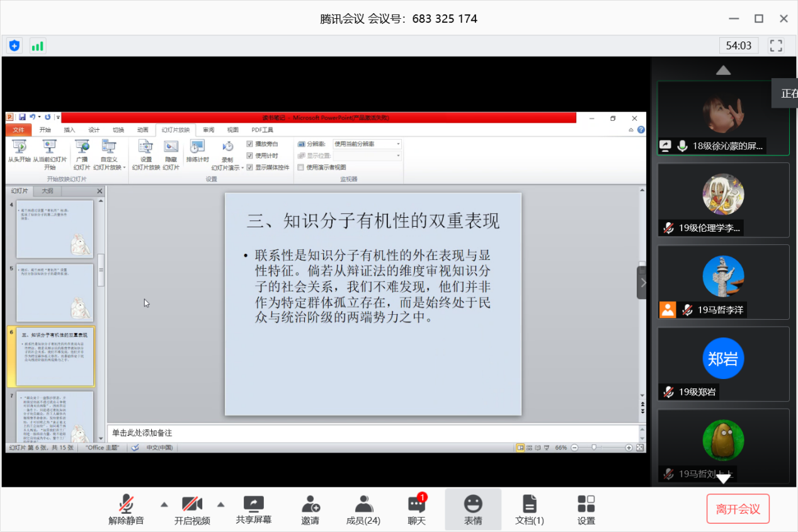
Task: Open Members (24) list
Action: (x=363, y=504)
